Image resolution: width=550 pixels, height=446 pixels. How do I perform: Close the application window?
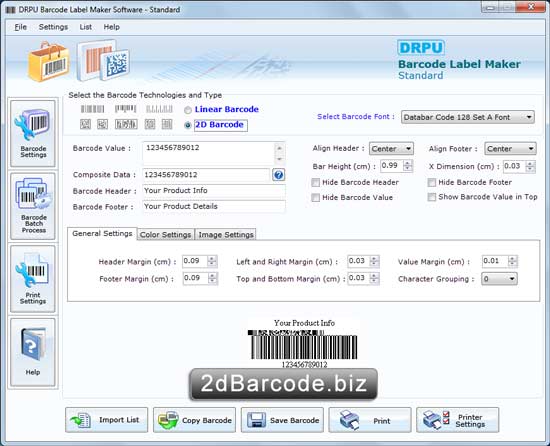pos(531,7)
